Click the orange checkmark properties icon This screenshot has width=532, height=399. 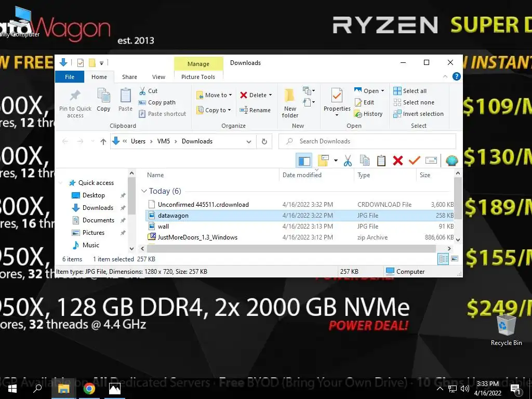(414, 160)
